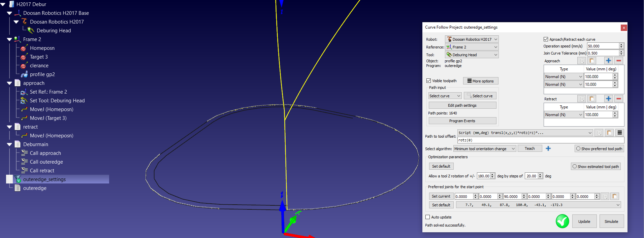Collapse the H2017 Debur station node

pos(3,4)
